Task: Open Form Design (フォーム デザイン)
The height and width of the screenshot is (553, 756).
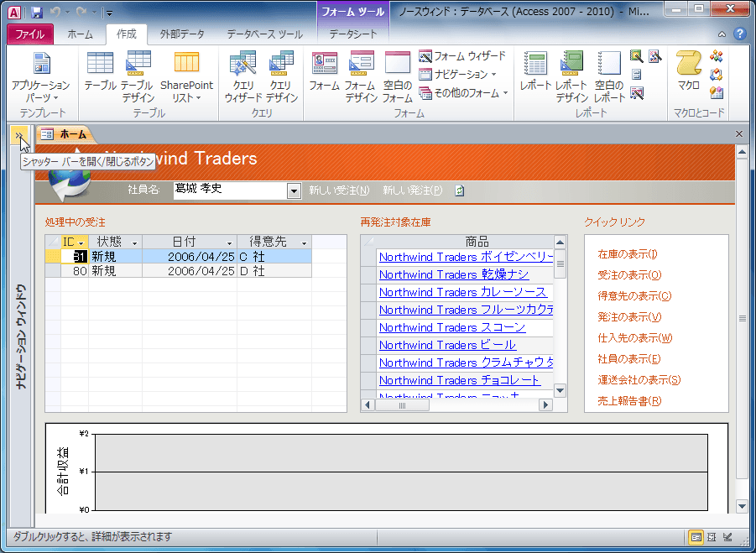Action: (x=361, y=76)
